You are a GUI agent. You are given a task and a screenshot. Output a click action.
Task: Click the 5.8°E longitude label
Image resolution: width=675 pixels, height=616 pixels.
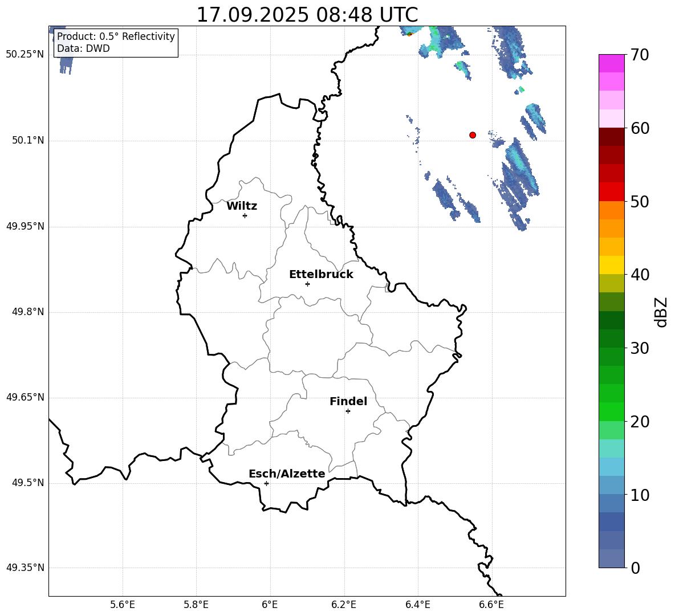coord(196,605)
